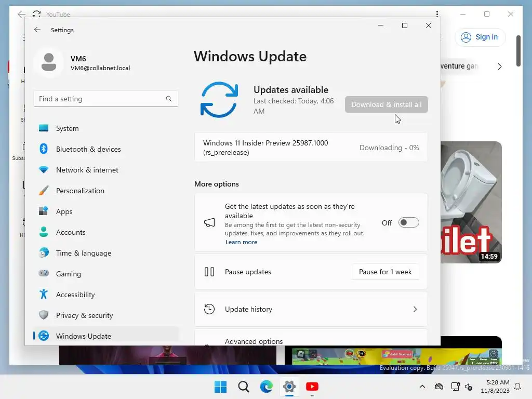
Task: Open the Learn more link
Action: [241, 242]
